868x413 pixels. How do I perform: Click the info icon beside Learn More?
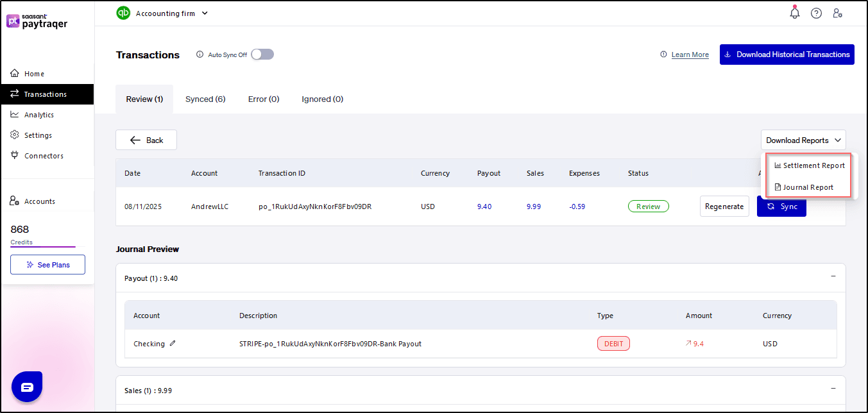663,55
